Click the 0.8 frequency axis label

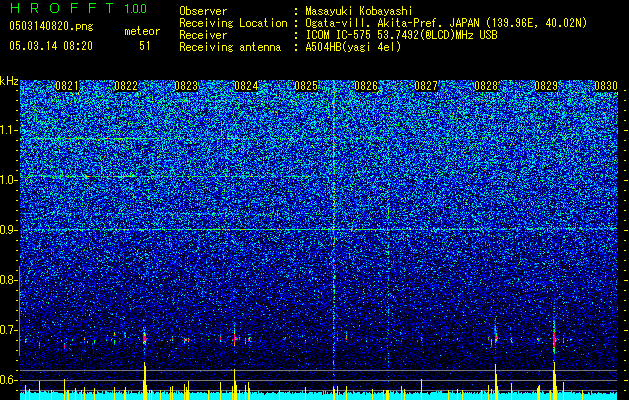click(x=9, y=280)
